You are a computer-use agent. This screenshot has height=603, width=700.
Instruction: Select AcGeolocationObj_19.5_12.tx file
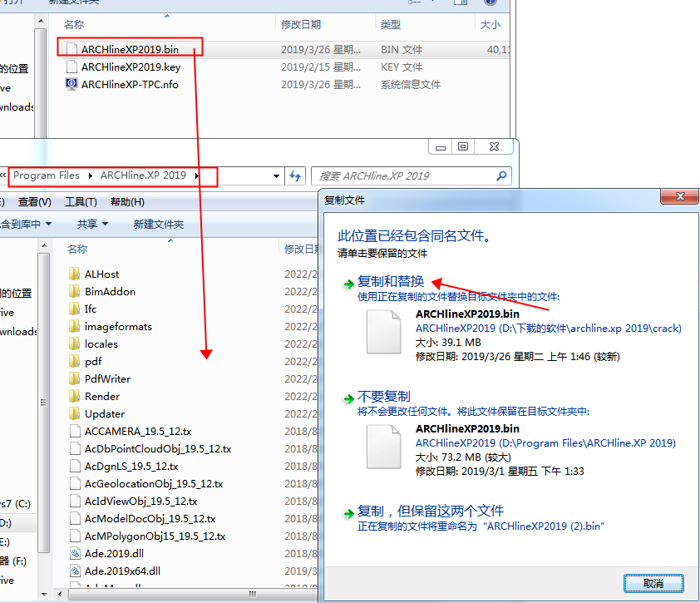pyautogui.click(x=154, y=484)
